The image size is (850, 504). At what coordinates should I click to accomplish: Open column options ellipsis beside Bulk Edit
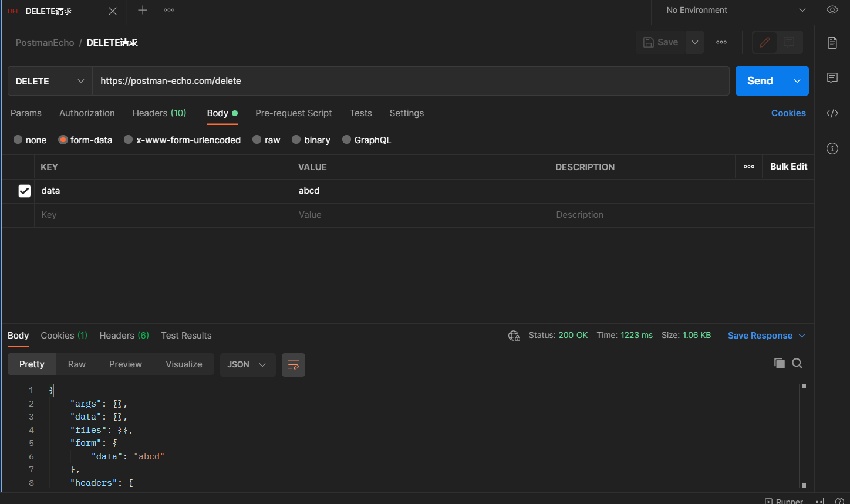point(749,167)
